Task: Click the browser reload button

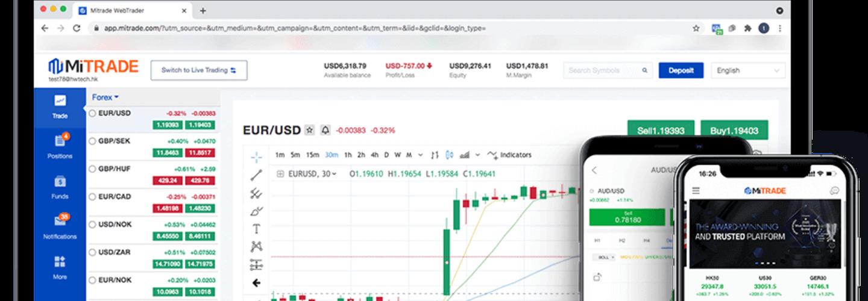Action: click(77, 28)
